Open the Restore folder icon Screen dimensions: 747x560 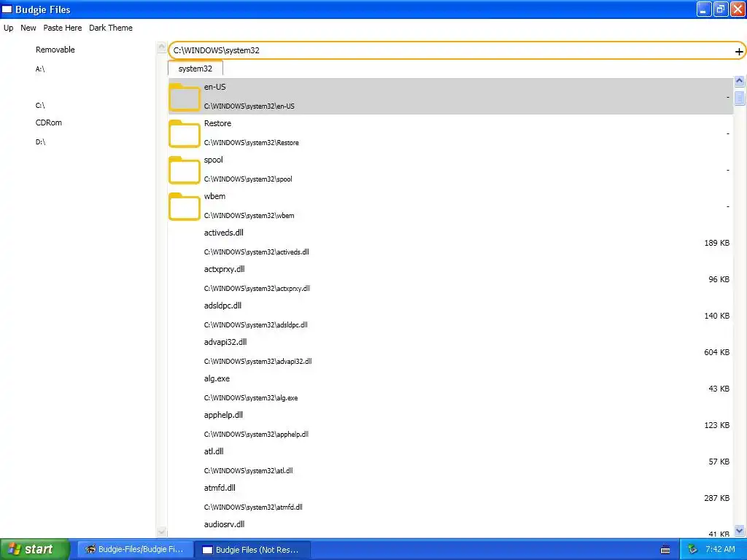click(x=185, y=133)
